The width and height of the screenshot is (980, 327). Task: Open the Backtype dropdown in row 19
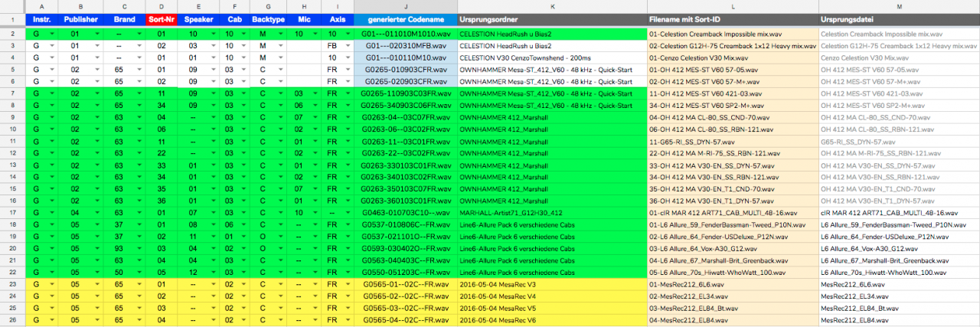(x=280, y=237)
